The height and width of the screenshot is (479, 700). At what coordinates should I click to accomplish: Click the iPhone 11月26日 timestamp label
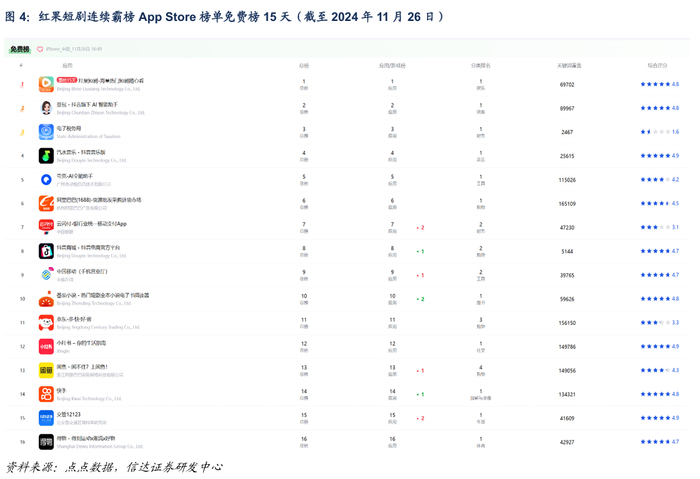[74, 49]
